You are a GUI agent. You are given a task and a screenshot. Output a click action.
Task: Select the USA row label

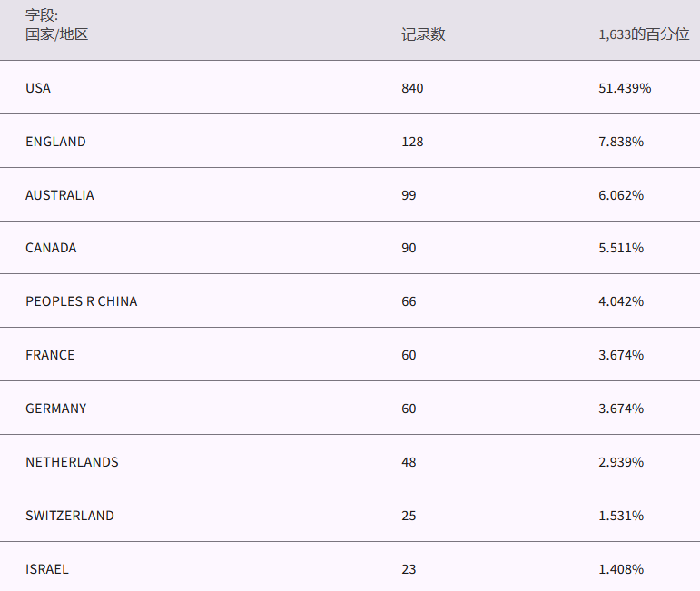(38, 88)
